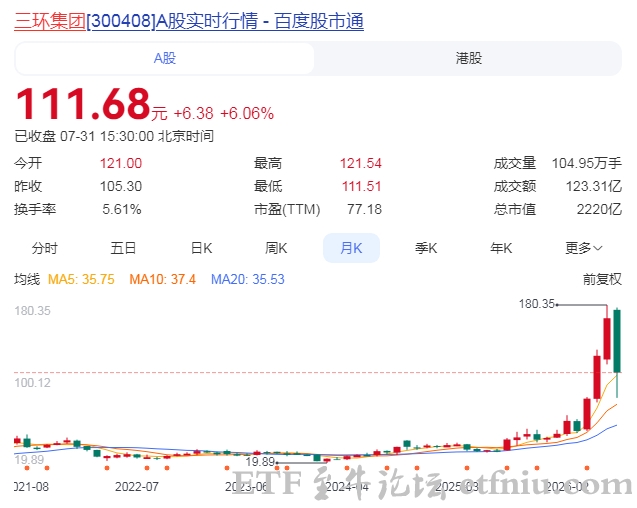Click the 均线 label
This screenshot has height=508, width=637.
pyautogui.click(x=27, y=279)
